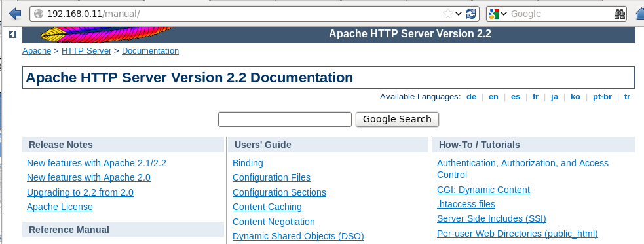Click the Apache feather logo
This screenshot has height=244, width=644.
tap(106, 34)
